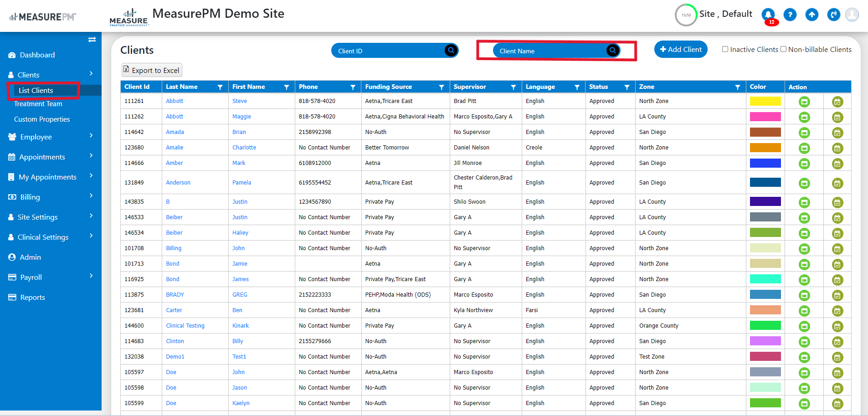
Task: Click the green card icon for client 146533
Action: click(804, 218)
